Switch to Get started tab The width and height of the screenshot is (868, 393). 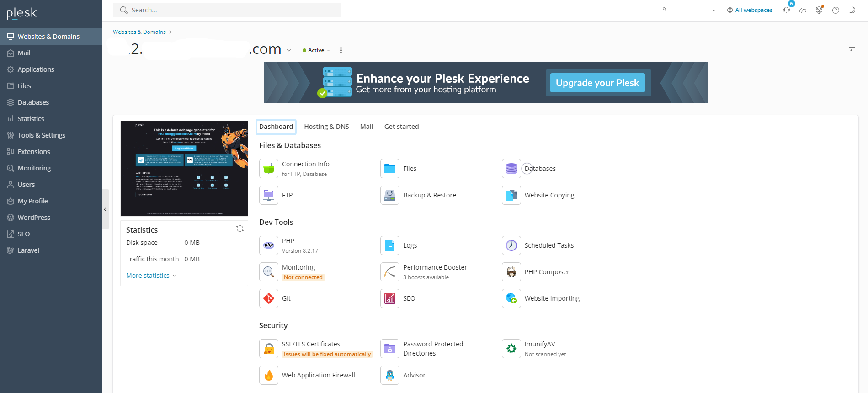click(401, 127)
